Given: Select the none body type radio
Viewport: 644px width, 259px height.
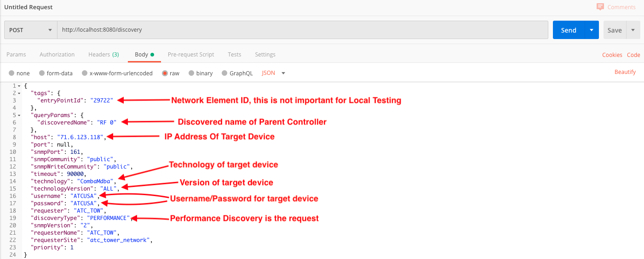Looking at the screenshot, I should click(x=12, y=73).
